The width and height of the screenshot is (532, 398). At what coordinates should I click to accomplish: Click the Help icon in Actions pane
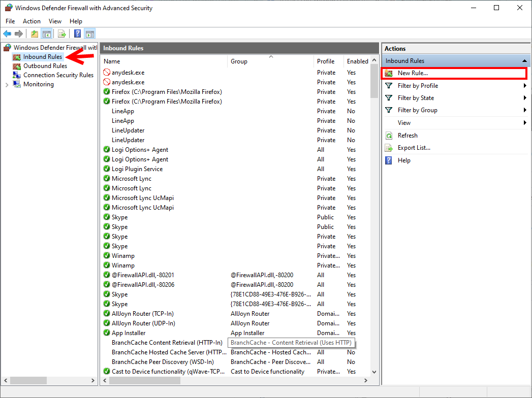point(389,160)
